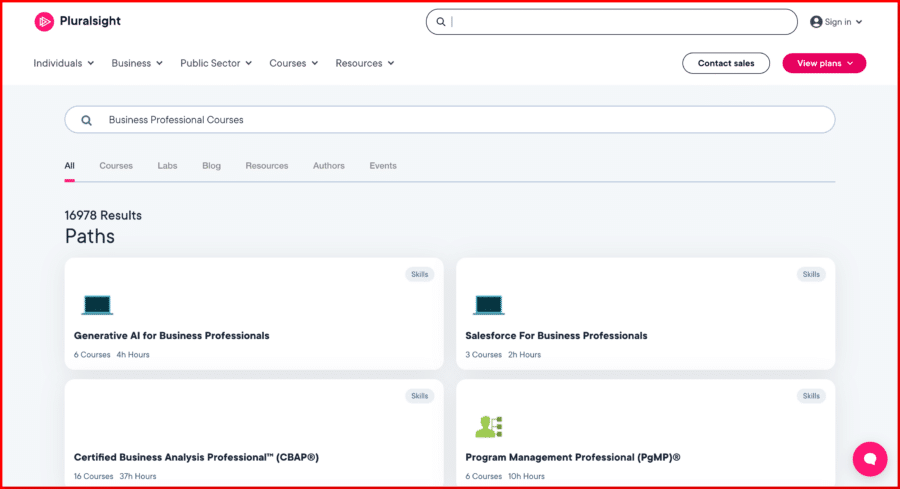Click the 16978 Results text

pos(103,216)
